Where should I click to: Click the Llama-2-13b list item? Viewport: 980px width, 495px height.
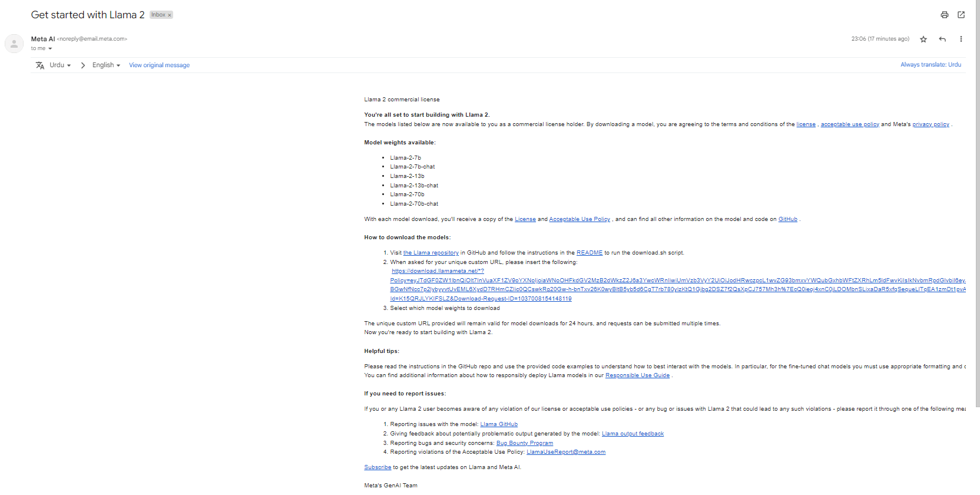point(407,176)
